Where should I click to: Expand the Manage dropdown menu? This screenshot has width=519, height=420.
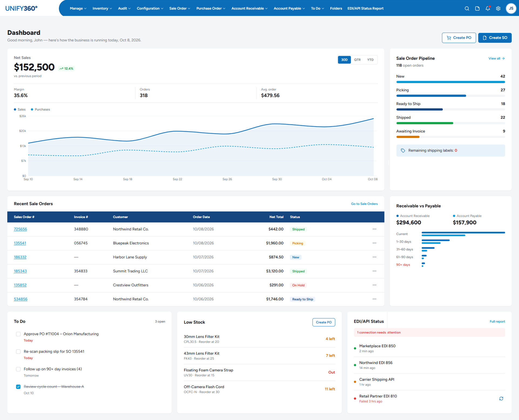[78, 8]
